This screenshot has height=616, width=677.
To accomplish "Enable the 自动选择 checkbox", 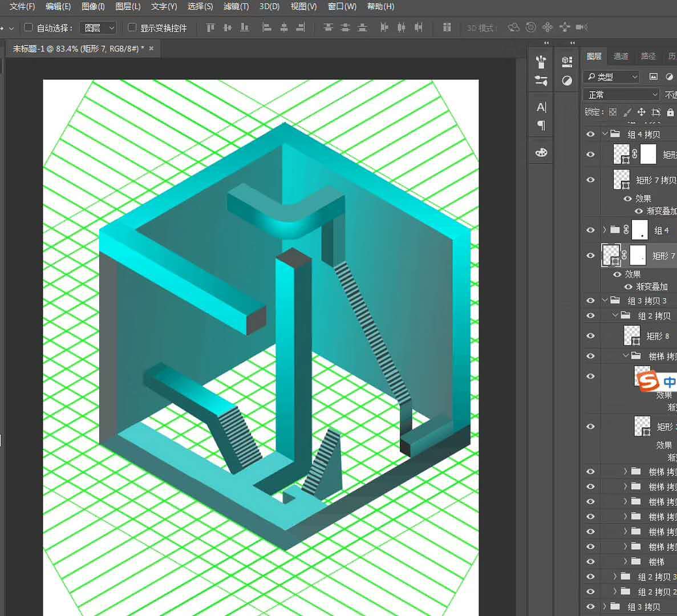I will 29,27.
